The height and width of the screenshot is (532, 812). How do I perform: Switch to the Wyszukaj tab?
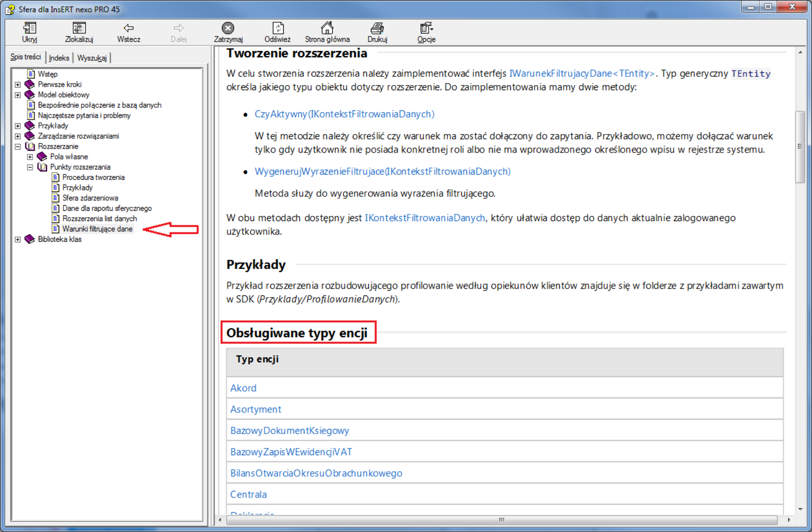point(92,58)
